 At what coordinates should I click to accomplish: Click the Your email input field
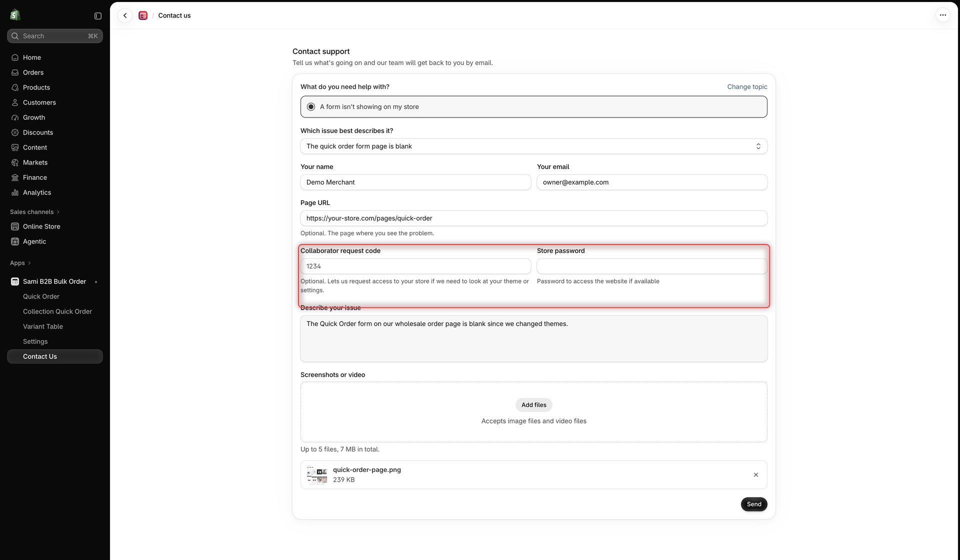coord(652,182)
